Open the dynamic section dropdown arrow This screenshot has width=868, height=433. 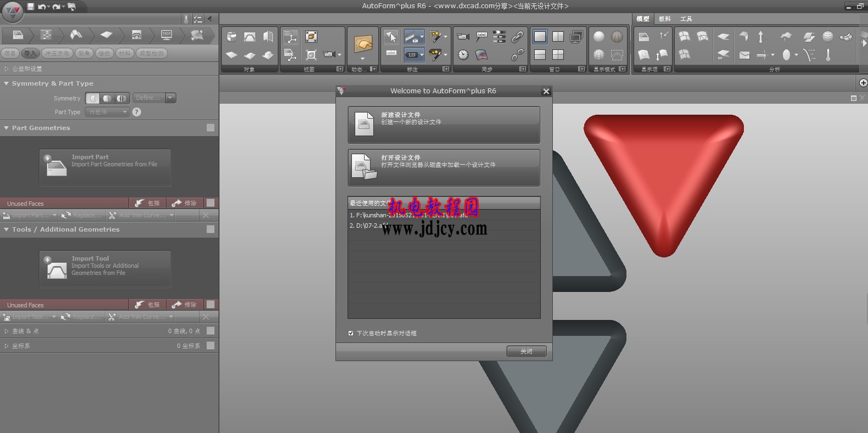pyautogui.click(x=362, y=59)
